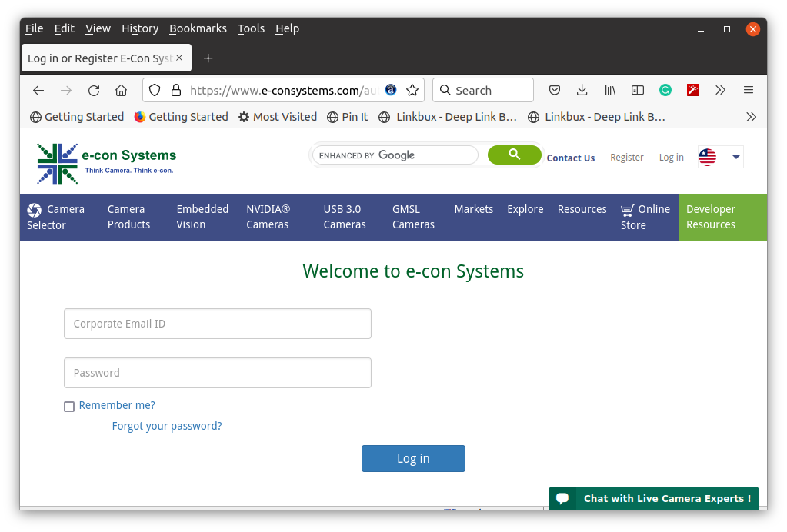Close the Log in or Register tab
787x532 pixels.
click(179, 58)
